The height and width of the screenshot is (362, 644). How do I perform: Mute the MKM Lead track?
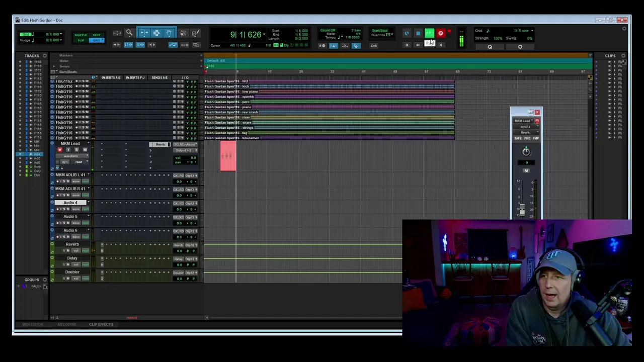pos(85,149)
